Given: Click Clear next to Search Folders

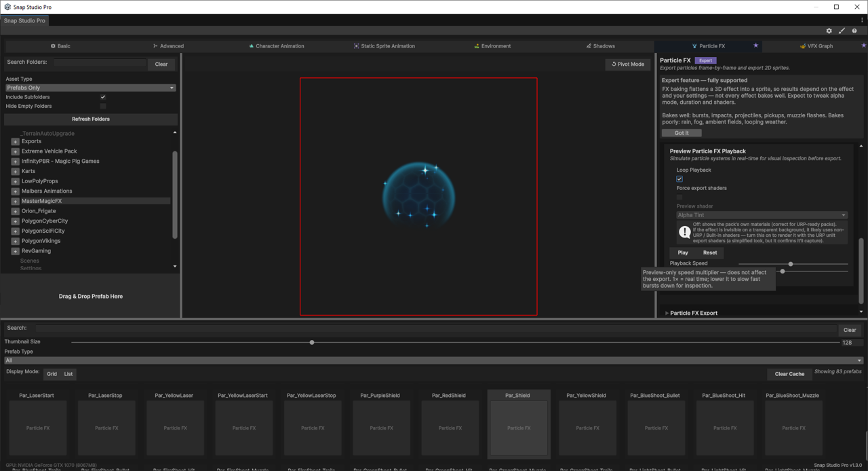Looking at the screenshot, I should click(x=161, y=64).
